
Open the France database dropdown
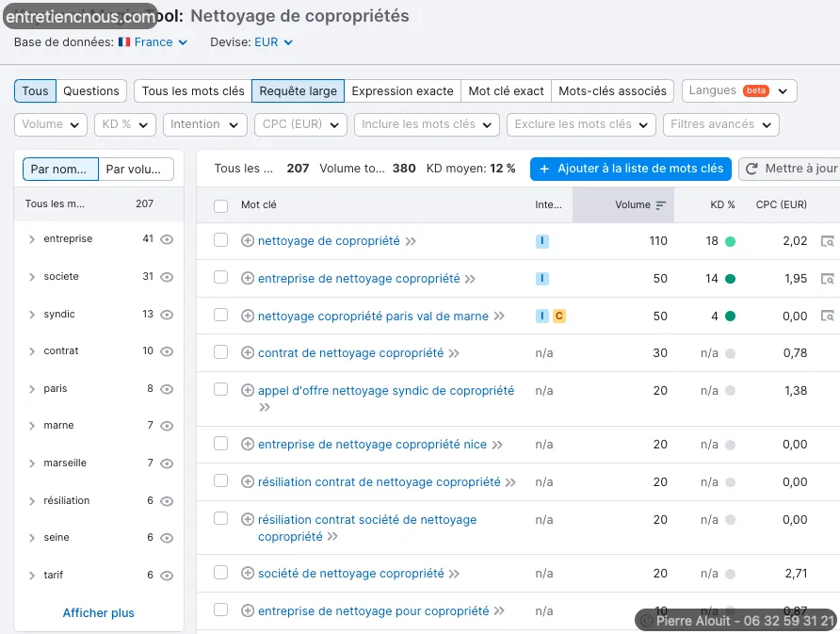click(153, 42)
